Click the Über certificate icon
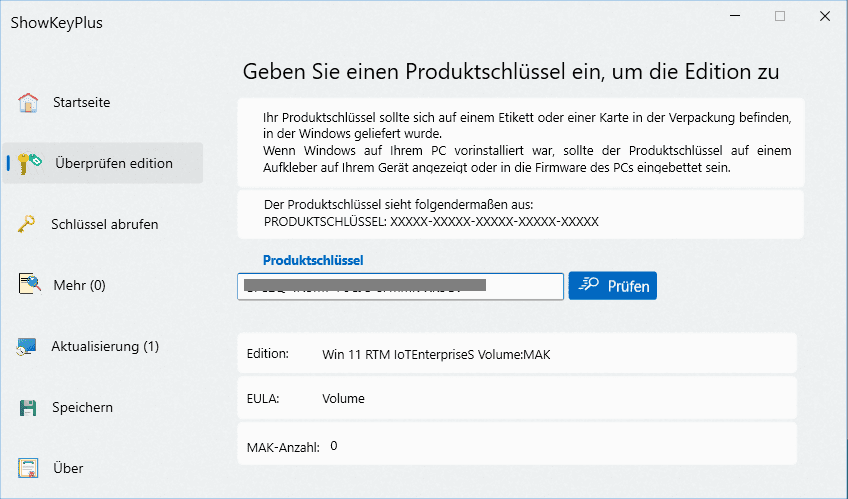The width and height of the screenshot is (848, 499). tap(28, 468)
